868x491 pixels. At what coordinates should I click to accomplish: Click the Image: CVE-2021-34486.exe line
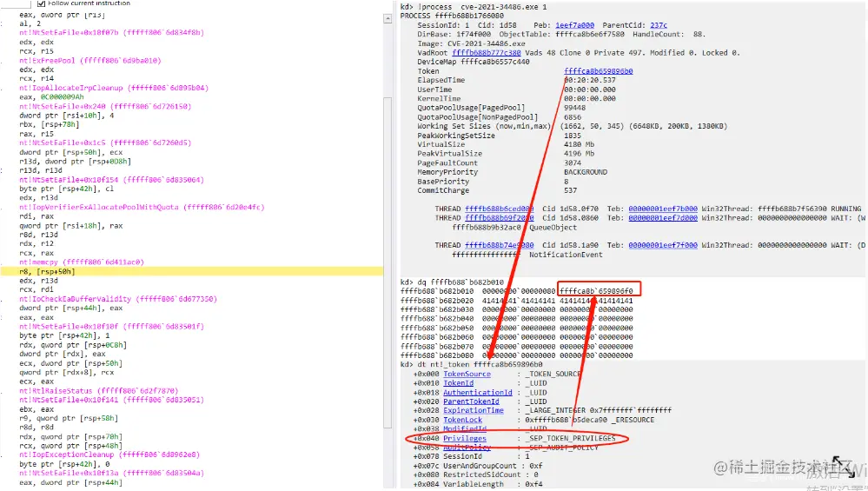[471, 43]
